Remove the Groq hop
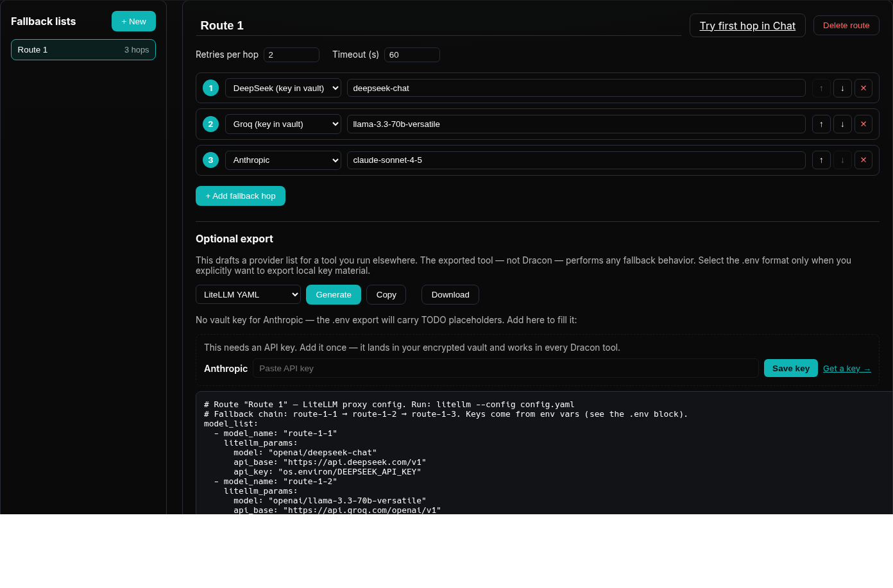Viewport: 893px width, 588px height. (863, 124)
